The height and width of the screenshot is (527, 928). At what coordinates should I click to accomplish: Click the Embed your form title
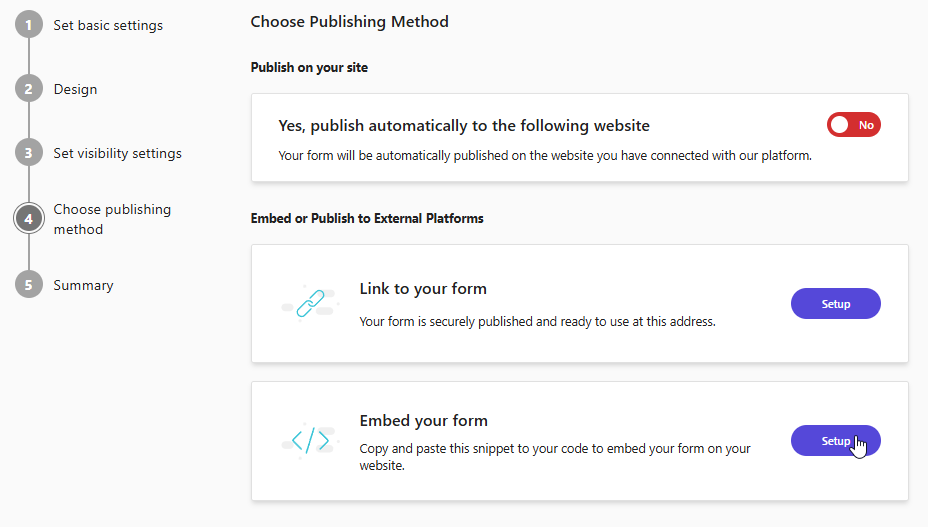[x=423, y=421]
